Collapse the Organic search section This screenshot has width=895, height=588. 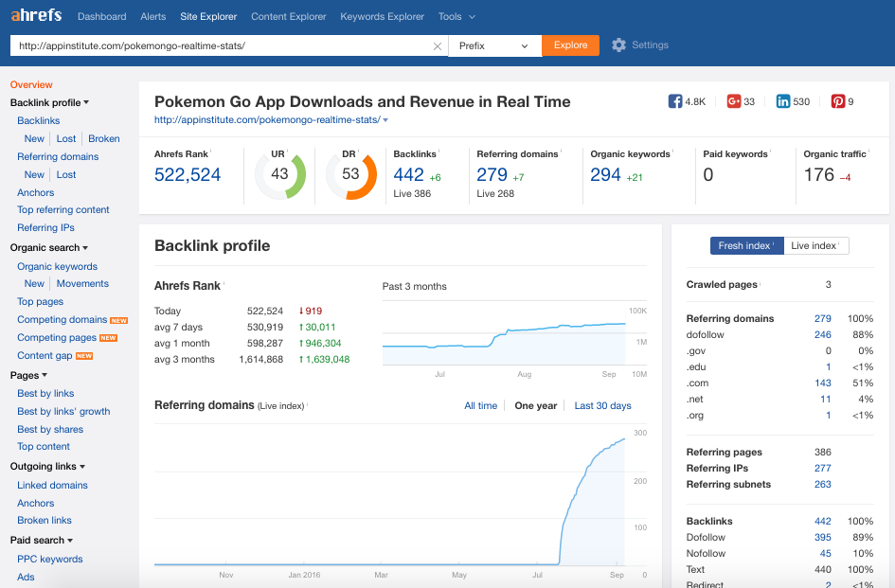pos(49,248)
